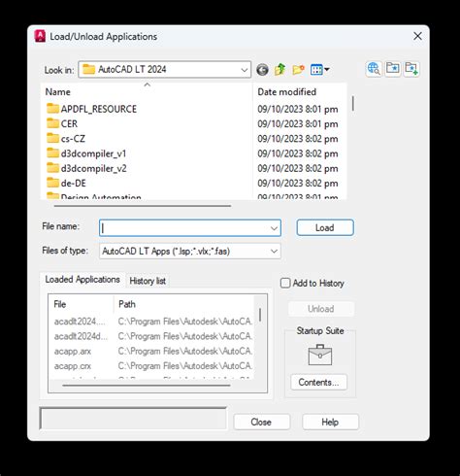Click the AutoCAD logo in title bar

(x=40, y=36)
